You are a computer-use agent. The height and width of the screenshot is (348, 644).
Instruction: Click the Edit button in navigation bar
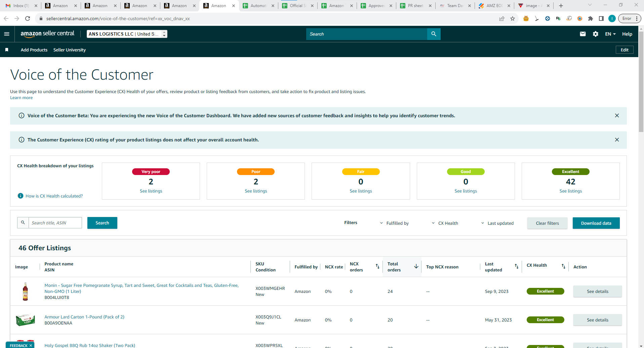(x=625, y=50)
